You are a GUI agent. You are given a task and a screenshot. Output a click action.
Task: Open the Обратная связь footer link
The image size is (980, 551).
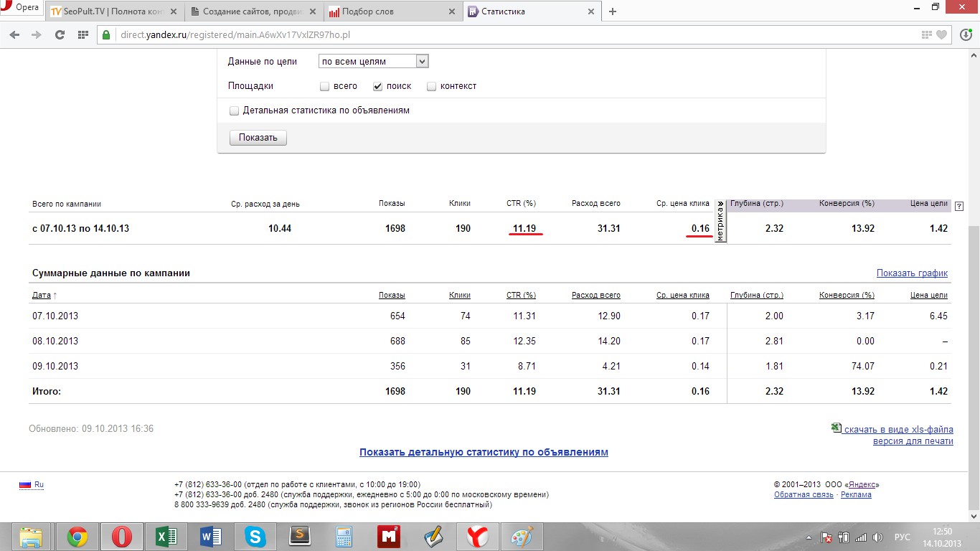pyautogui.click(x=804, y=495)
